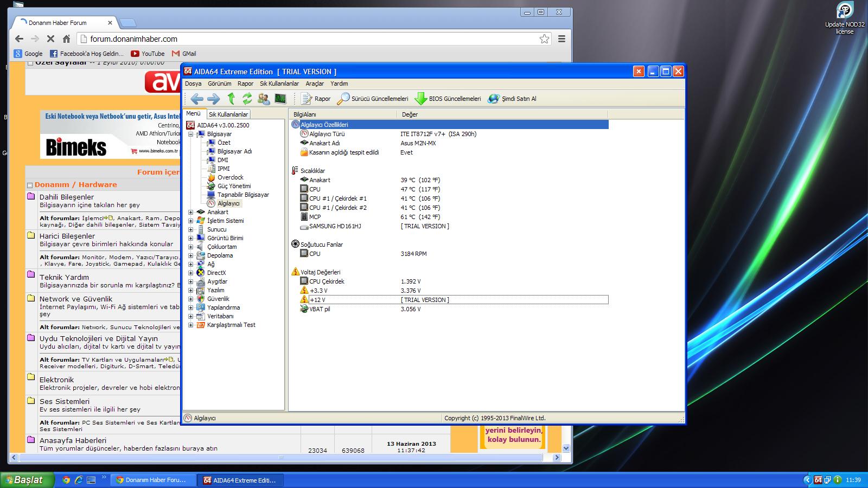Select the Algılayıcı Özellikleri row
Screen dimensions: 868x488
point(449,125)
